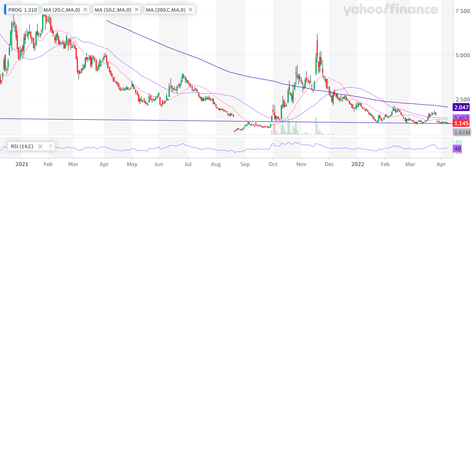Click the Sep date axis label

(245, 164)
